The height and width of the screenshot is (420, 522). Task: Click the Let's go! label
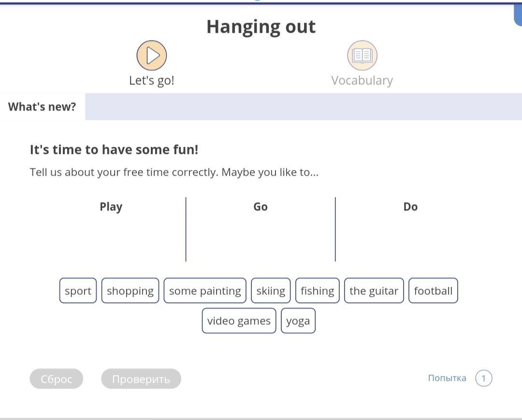(x=151, y=81)
